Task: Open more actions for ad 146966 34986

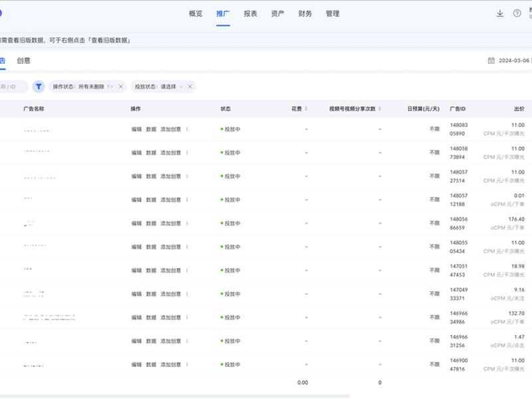Action: (187, 318)
